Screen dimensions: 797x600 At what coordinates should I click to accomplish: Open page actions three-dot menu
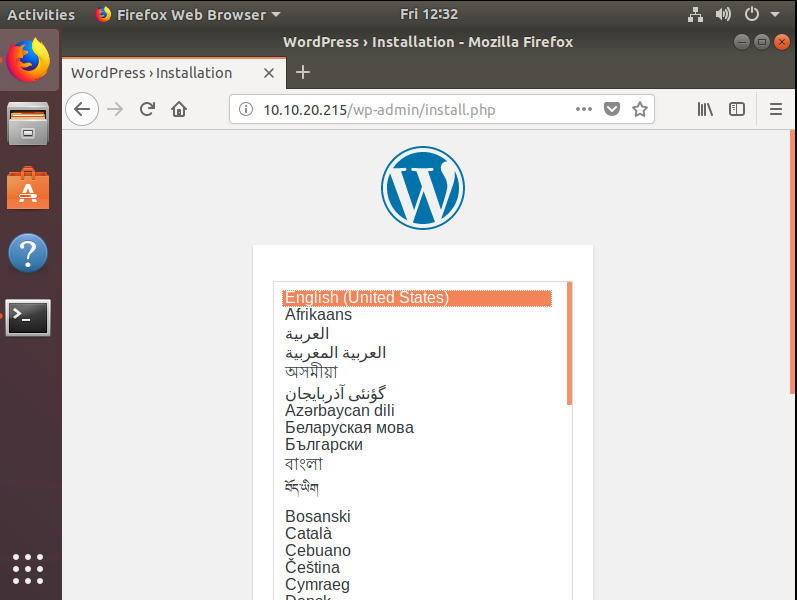pos(584,109)
